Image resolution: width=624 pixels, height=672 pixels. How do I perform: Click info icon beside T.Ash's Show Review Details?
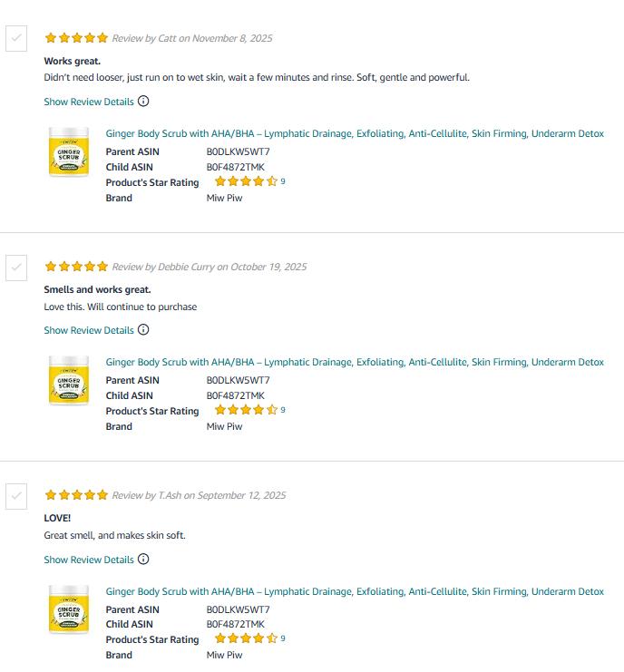[143, 560]
